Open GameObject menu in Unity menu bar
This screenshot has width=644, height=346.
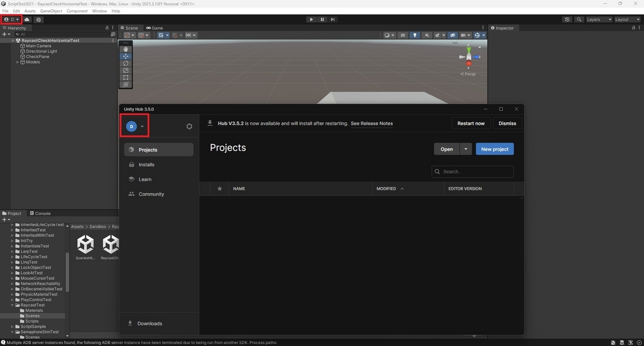click(51, 11)
